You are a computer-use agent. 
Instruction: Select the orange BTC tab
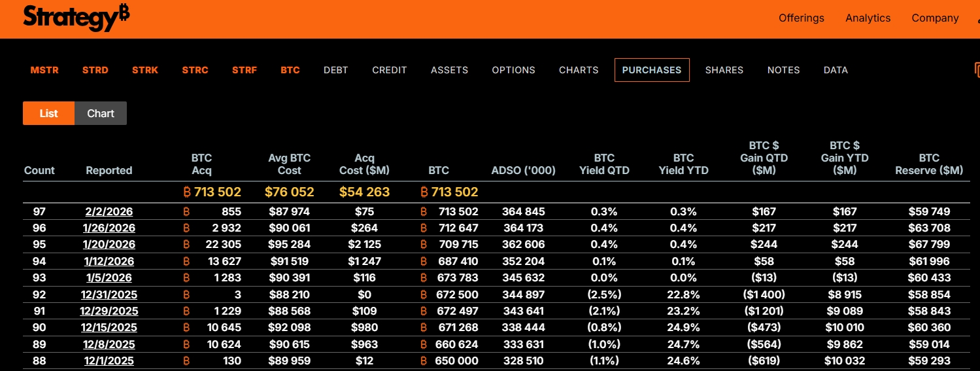[290, 70]
